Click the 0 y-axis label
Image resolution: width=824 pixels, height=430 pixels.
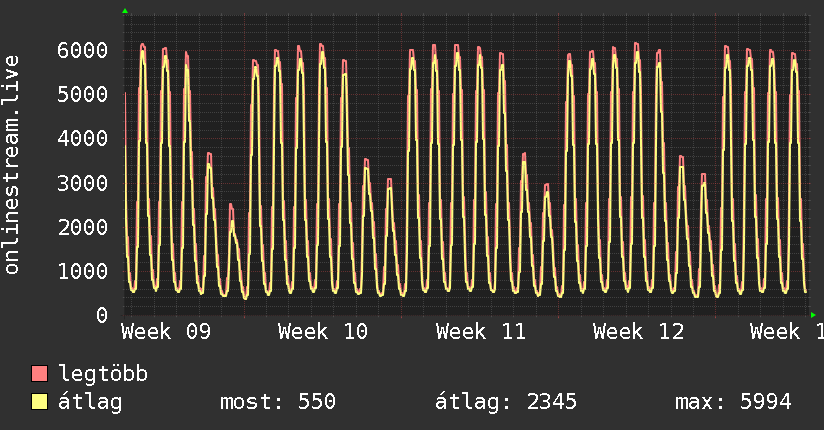click(102, 315)
